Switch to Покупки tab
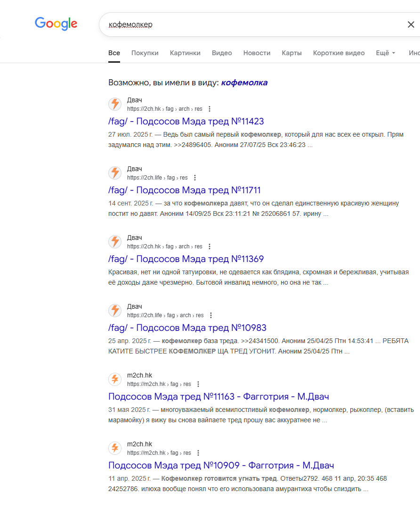Screen dimensions: 420x509 (145, 53)
